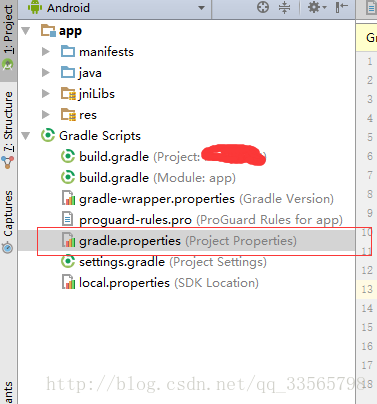377x404 pixels.
Task: Click the scroll from source crosshair icon
Action: click(x=263, y=7)
